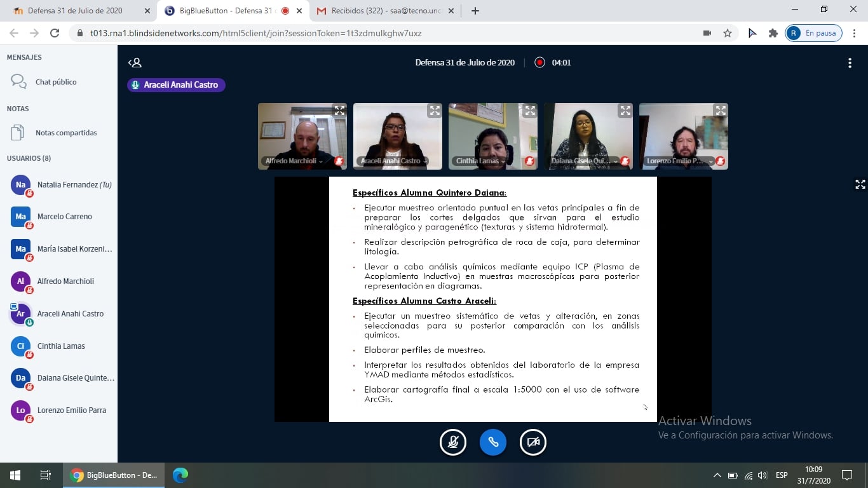This screenshot has height=488, width=868.
Task: Click the recording indicator icon
Action: (x=539, y=62)
